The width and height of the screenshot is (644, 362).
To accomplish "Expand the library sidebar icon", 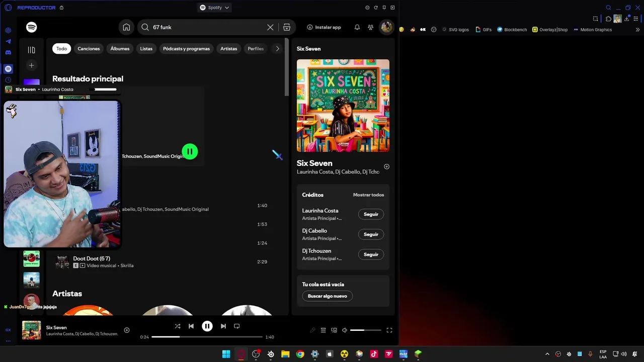I will coord(31,50).
